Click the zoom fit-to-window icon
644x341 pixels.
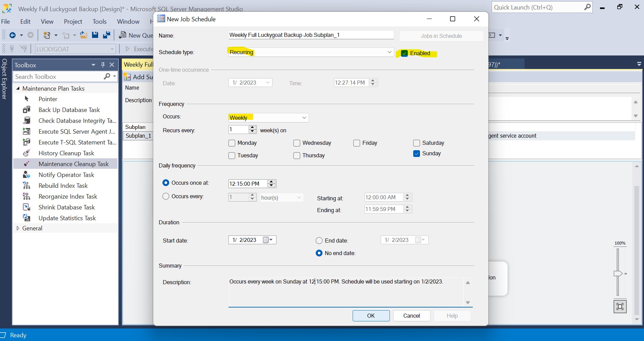coord(620,306)
